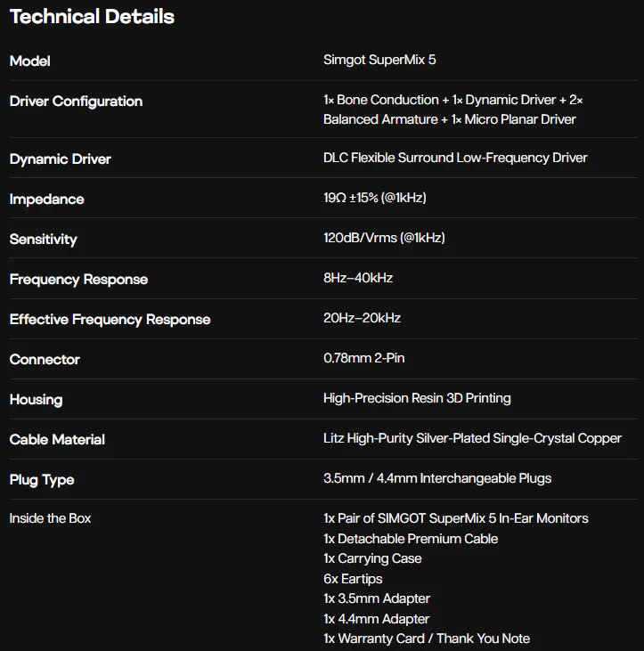The height and width of the screenshot is (651, 644).
Task: Click the 19Ω ±15% impedance value
Action: click(374, 198)
